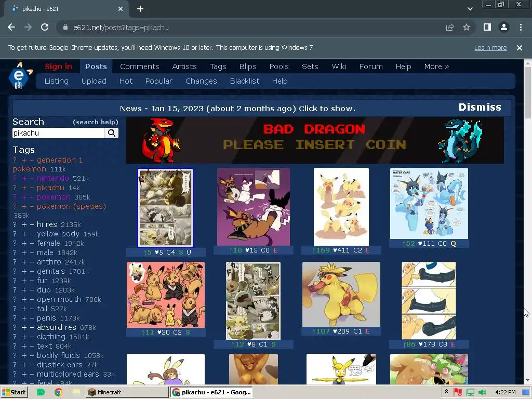This screenshot has width=532, height=399.
Task: Open wiki question mark for tail tag
Action: tap(15, 309)
